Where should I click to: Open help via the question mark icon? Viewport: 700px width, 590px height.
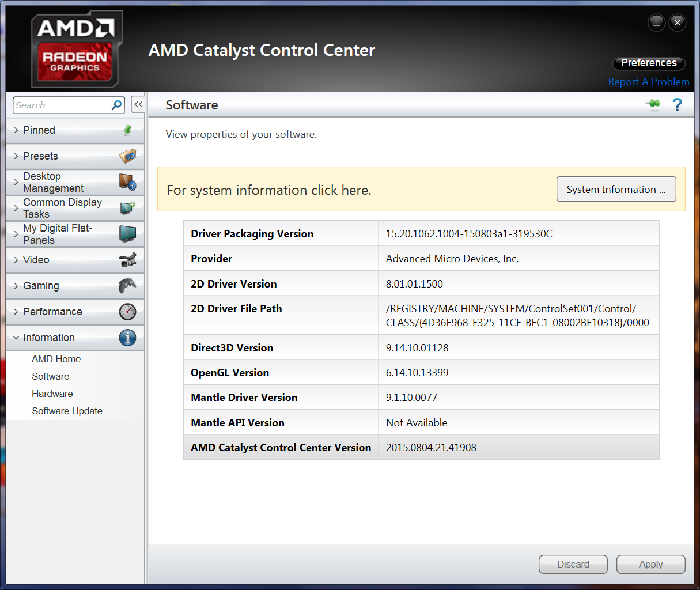click(x=678, y=105)
